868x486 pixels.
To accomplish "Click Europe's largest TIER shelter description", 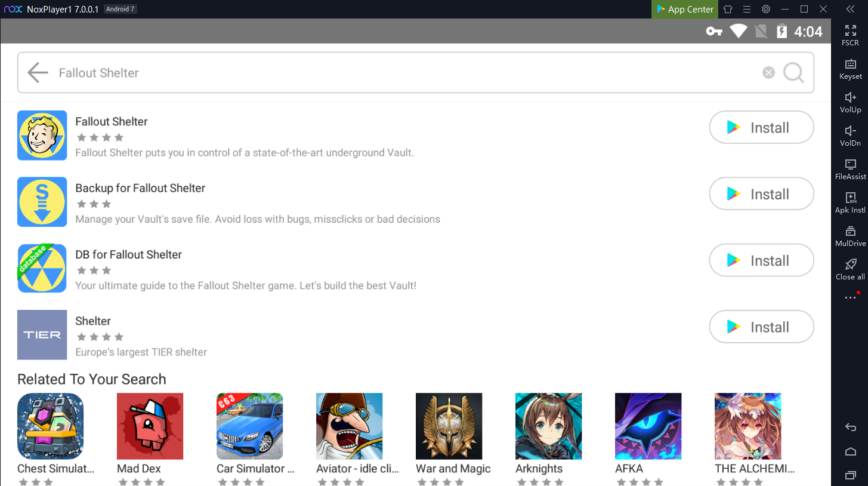I will [141, 352].
